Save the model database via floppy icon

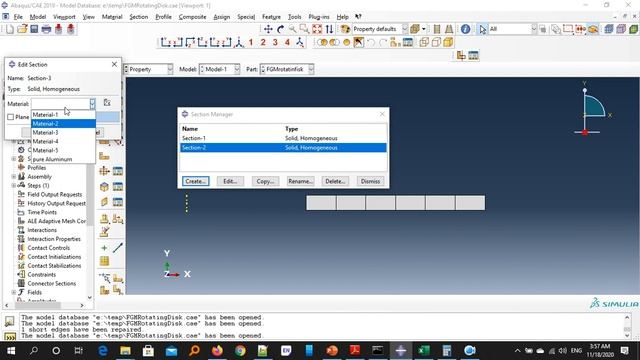click(34, 29)
